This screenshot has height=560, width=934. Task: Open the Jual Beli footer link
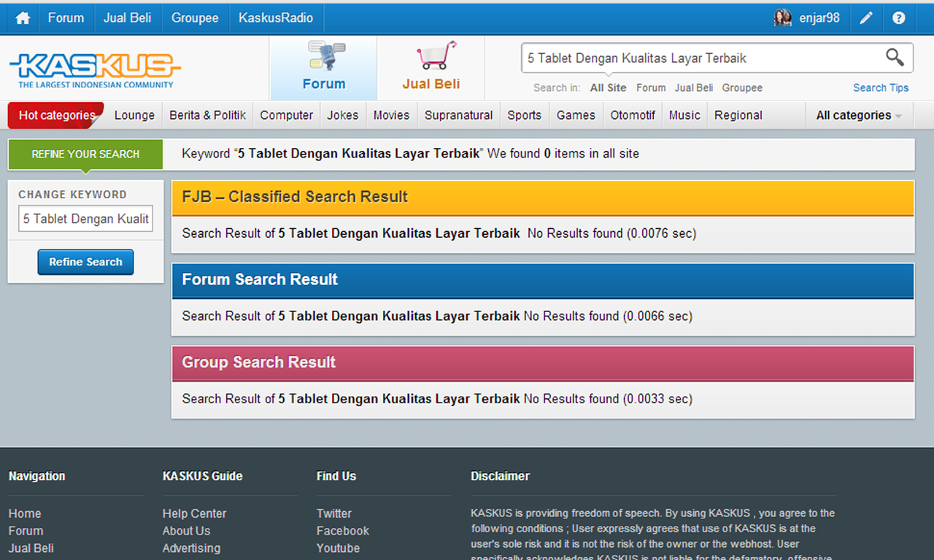(x=31, y=548)
